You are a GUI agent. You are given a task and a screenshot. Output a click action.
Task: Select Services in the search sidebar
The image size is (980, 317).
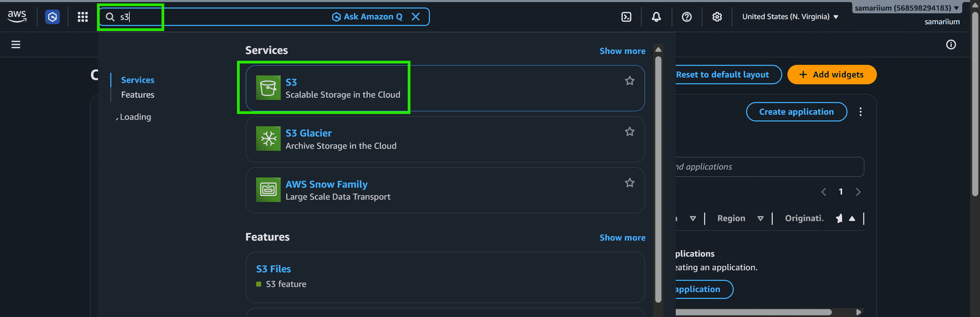138,80
